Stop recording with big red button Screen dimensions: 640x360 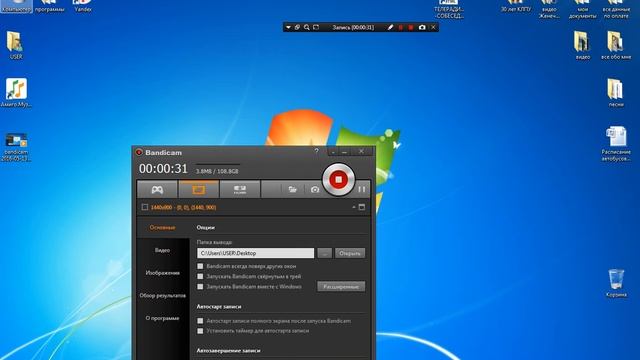pyautogui.click(x=338, y=179)
